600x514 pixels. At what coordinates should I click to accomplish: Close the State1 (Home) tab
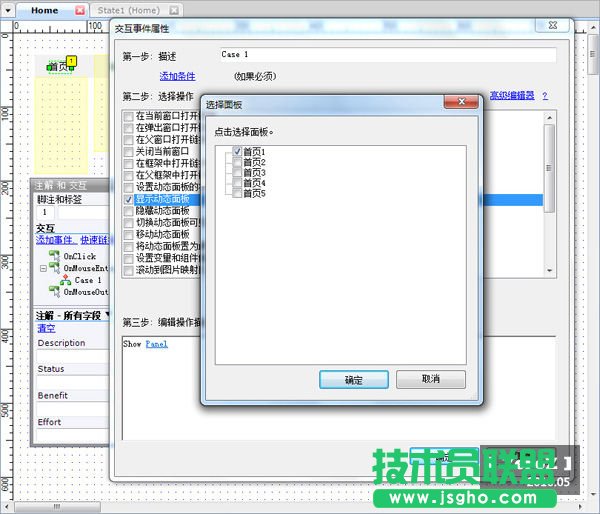174,10
